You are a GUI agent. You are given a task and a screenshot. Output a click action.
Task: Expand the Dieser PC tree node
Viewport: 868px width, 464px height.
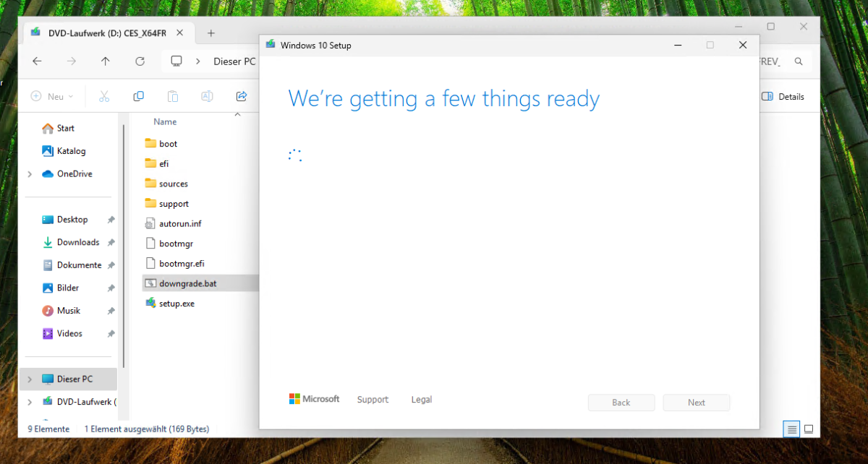(30, 379)
